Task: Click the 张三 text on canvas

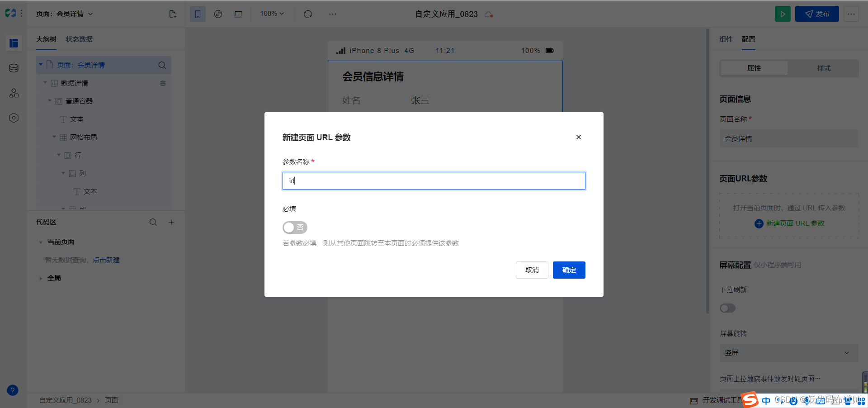Action: (420, 100)
